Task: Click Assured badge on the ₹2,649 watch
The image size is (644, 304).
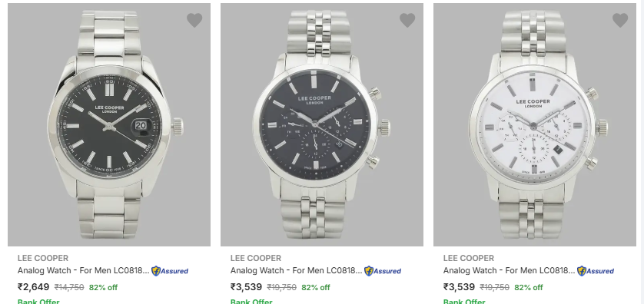Action: point(170,271)
